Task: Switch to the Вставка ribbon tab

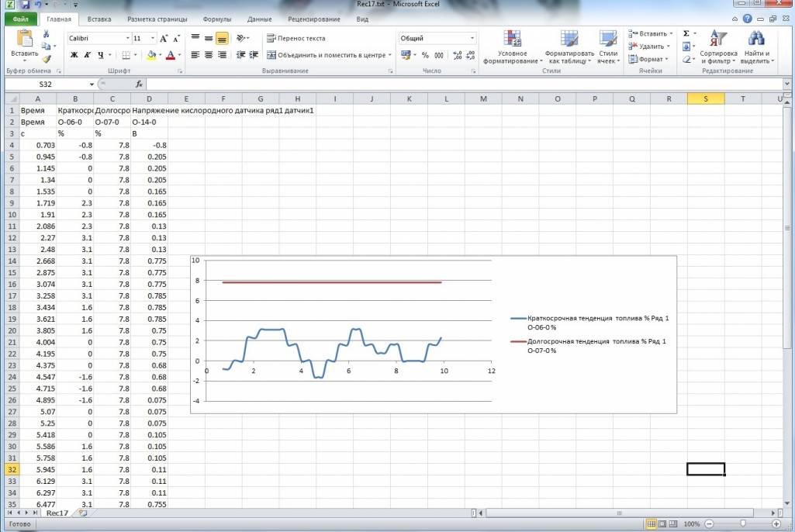Action: pos(99,19)
